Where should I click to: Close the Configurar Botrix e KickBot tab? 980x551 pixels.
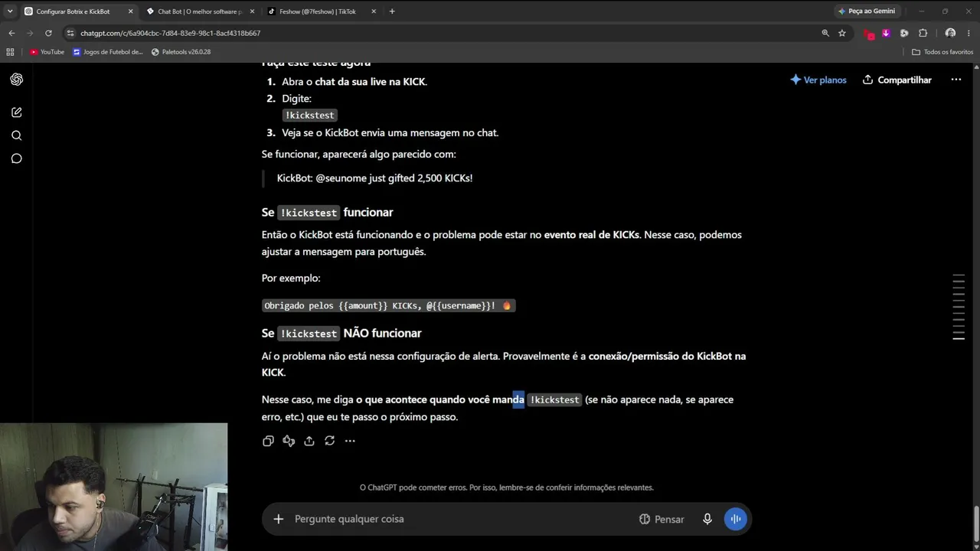point(130,11)
